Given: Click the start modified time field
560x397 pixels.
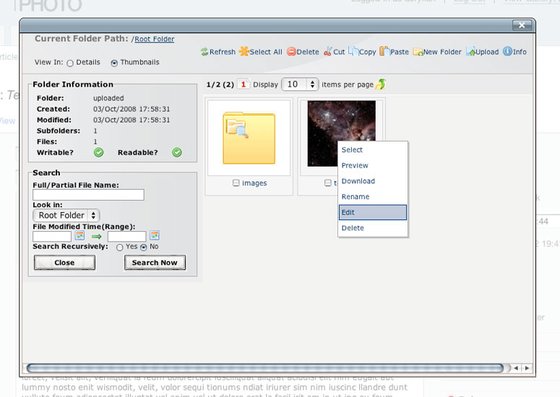Looking at the screenshot, I should click(x=52, y=236).
